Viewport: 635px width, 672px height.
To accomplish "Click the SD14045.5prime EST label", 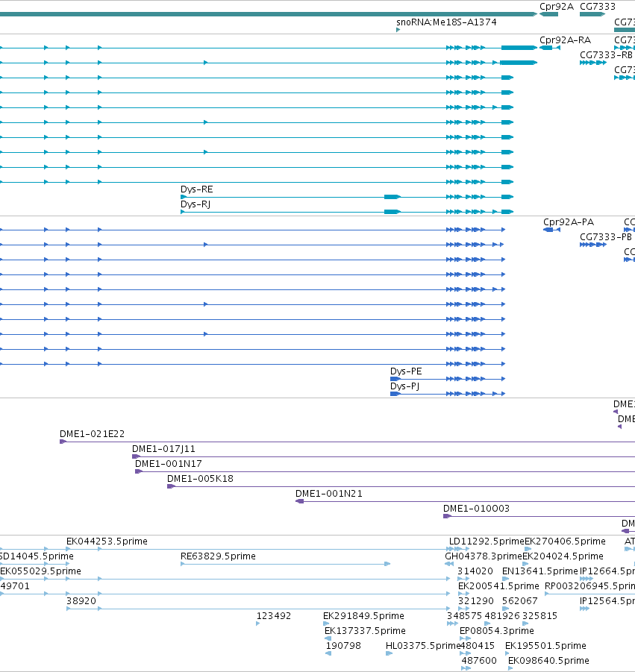I will click(37, 556).
